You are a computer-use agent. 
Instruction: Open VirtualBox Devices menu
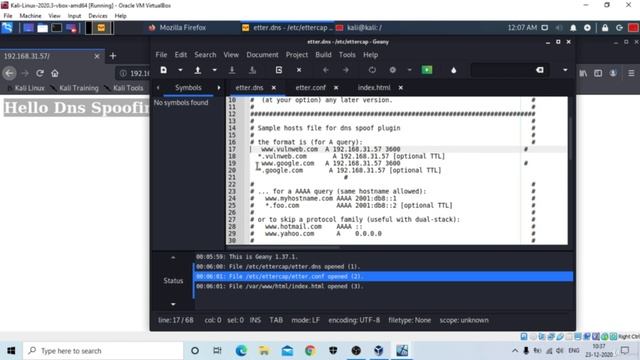(98, 16)
